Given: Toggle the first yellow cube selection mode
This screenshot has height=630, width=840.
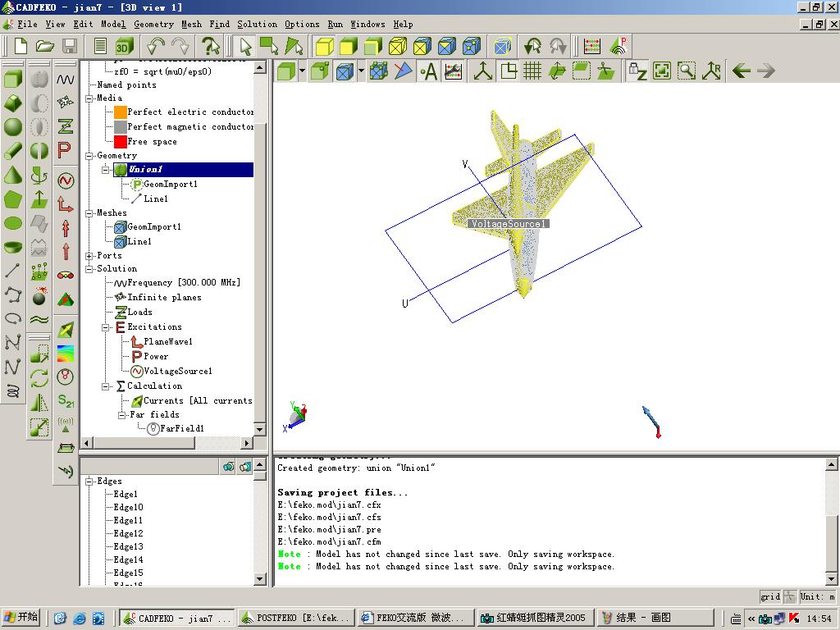Looking at the screenshot, I should point(324,46).
